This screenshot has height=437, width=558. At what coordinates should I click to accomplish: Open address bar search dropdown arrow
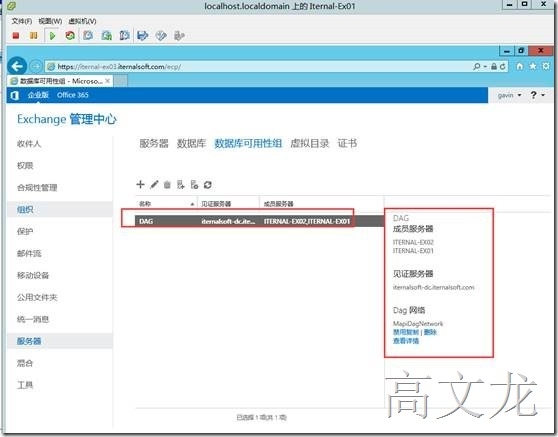(x=485, y=67)
